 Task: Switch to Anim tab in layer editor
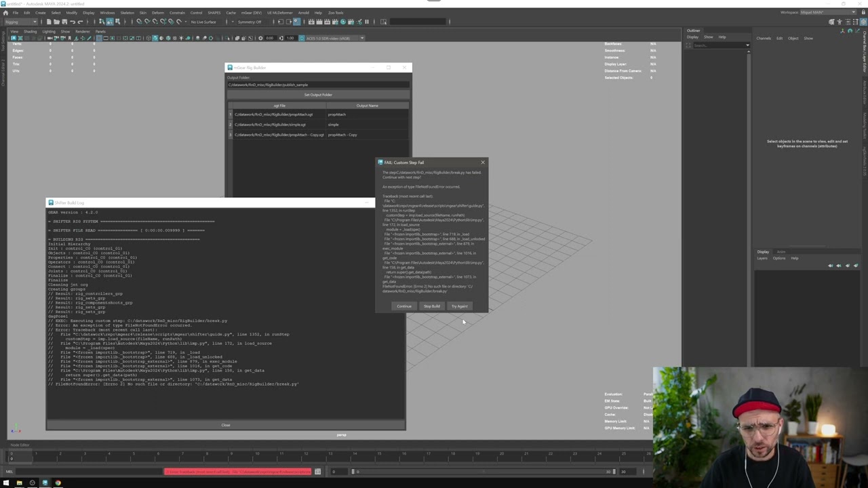[x=781, y=251]
